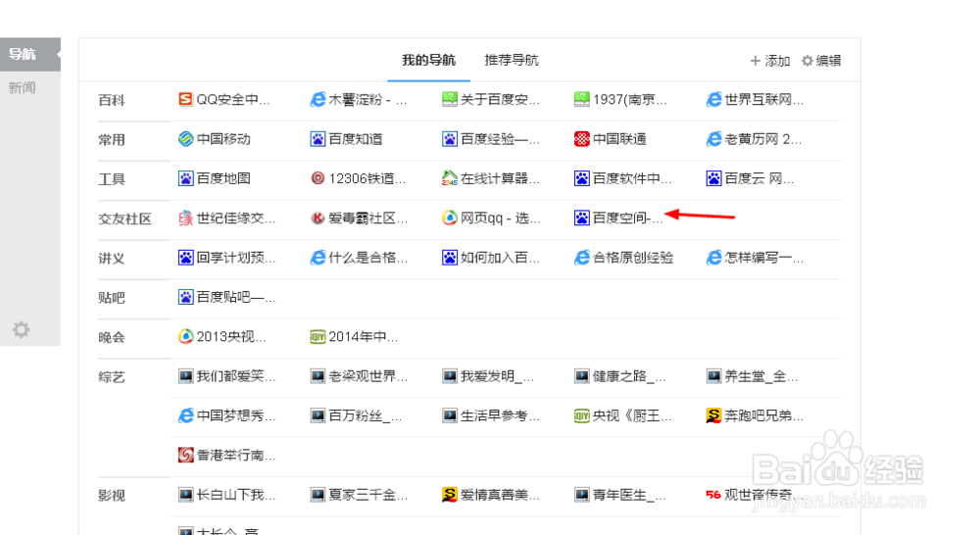Select the 晚会 category label
This screenshot has height=535, width=980.
pyautogui.click(x=112, y=337)
